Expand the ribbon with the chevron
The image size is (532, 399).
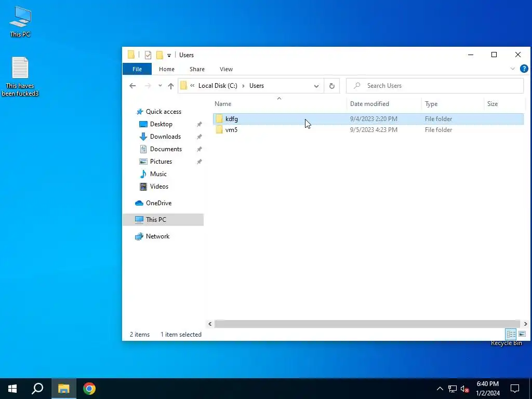point(513,69)
